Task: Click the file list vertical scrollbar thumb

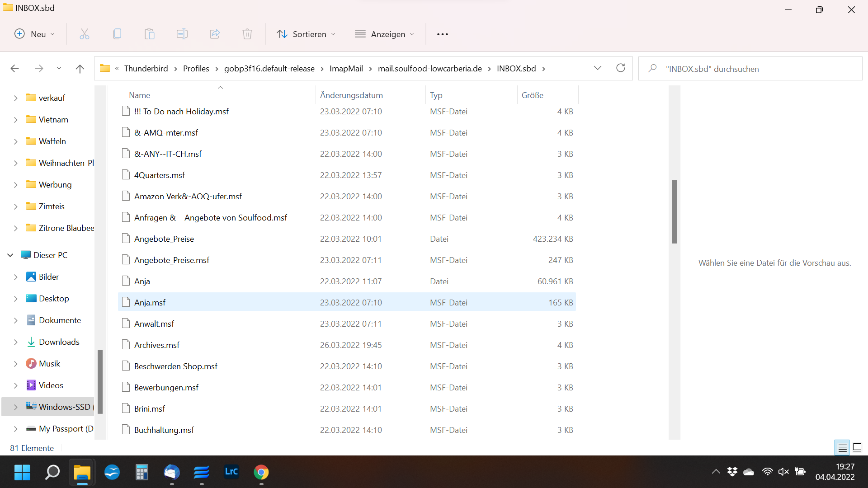Action: click(x=674, y=211)
